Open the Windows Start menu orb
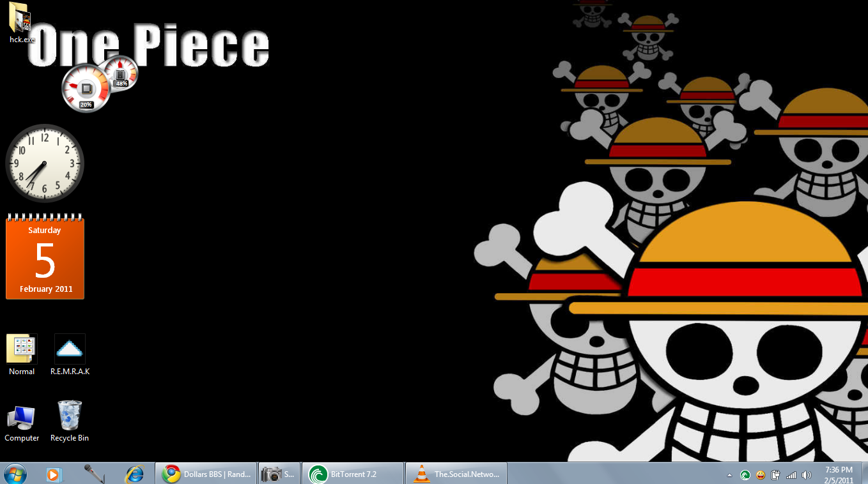This screenshot has width=868, height=484. click(15, 474)
